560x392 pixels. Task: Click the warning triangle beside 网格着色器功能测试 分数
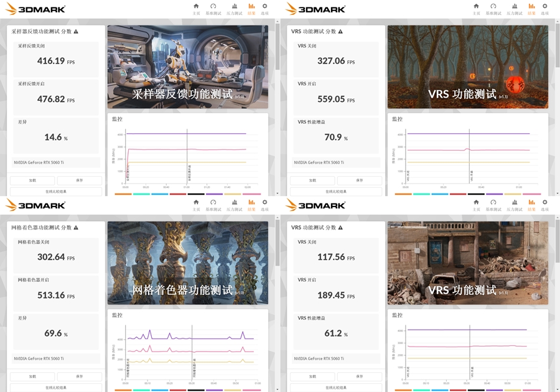(76, 227)
